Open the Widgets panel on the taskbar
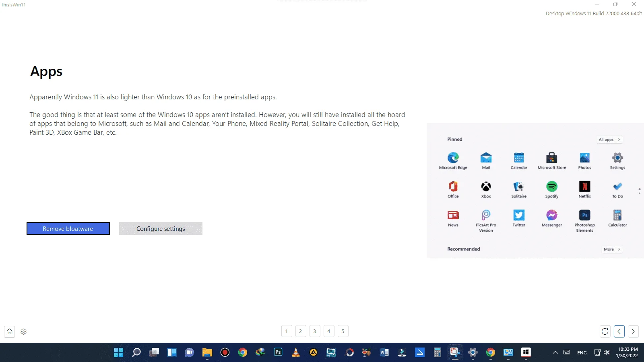644x362 pixels. tap(172, 352)
